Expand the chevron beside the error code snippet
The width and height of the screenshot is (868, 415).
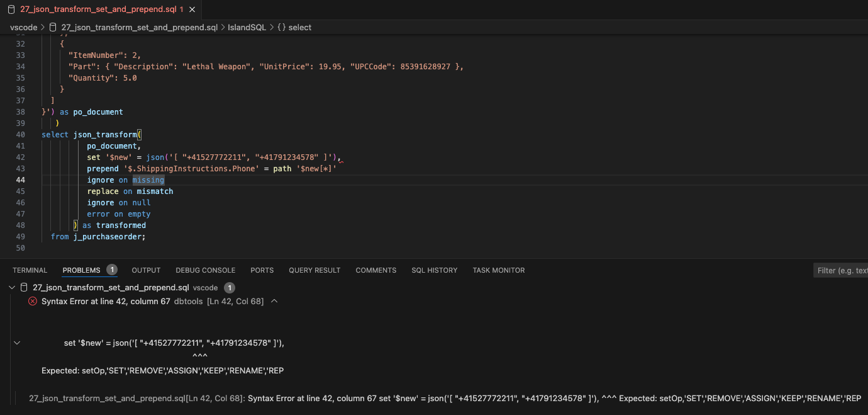[x=17, y=343]
